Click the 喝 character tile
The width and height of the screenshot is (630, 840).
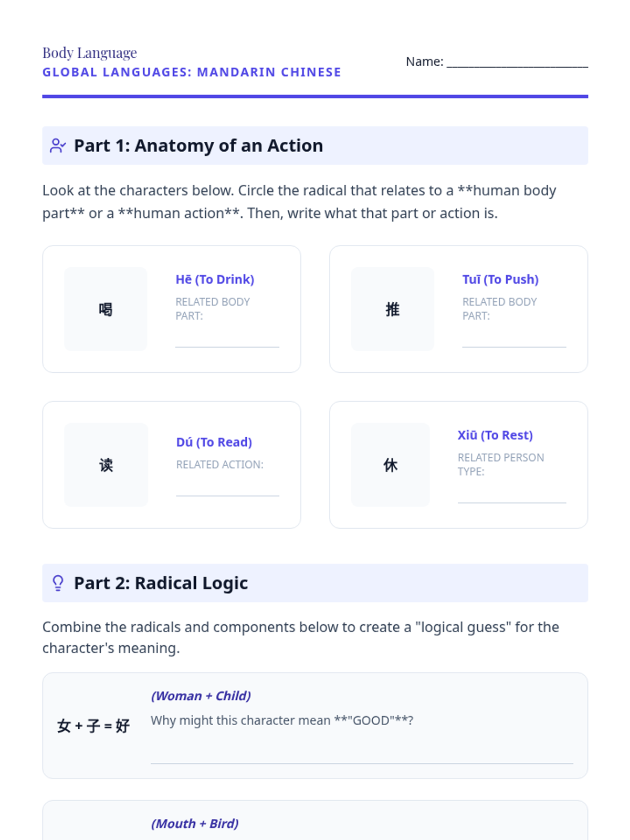pos(106,309)
